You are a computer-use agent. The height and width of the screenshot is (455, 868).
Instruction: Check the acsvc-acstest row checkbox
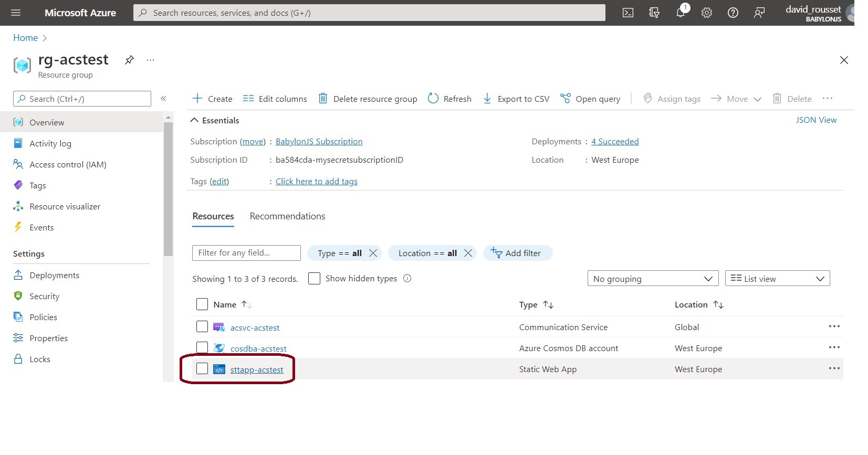(202, 326)
